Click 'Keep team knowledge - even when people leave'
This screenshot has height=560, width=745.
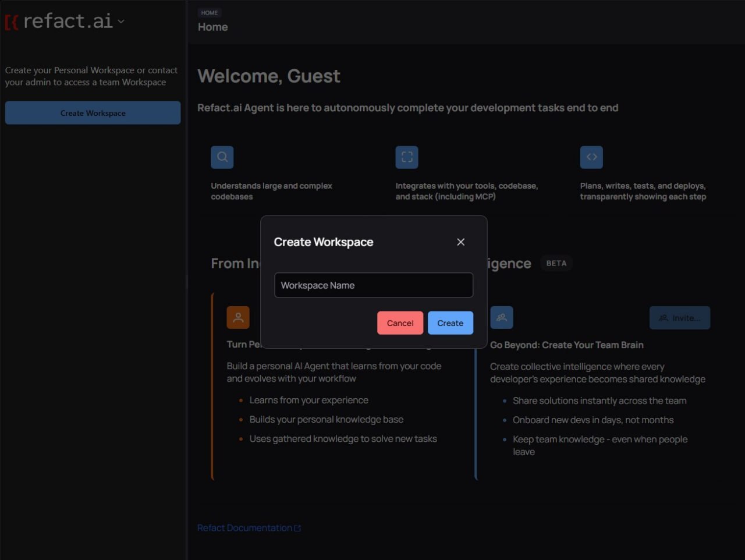click(600, 445)
